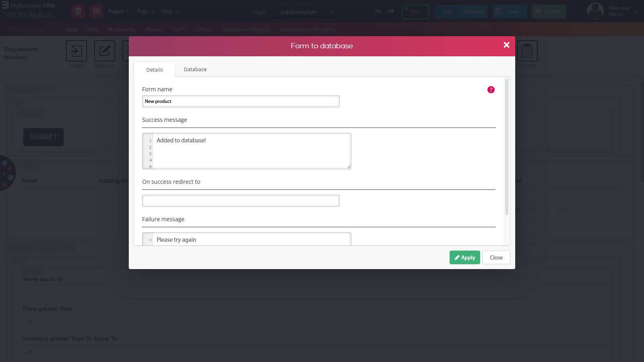Select the Menus element type
The image size is (644, 362).
[154, 29]
